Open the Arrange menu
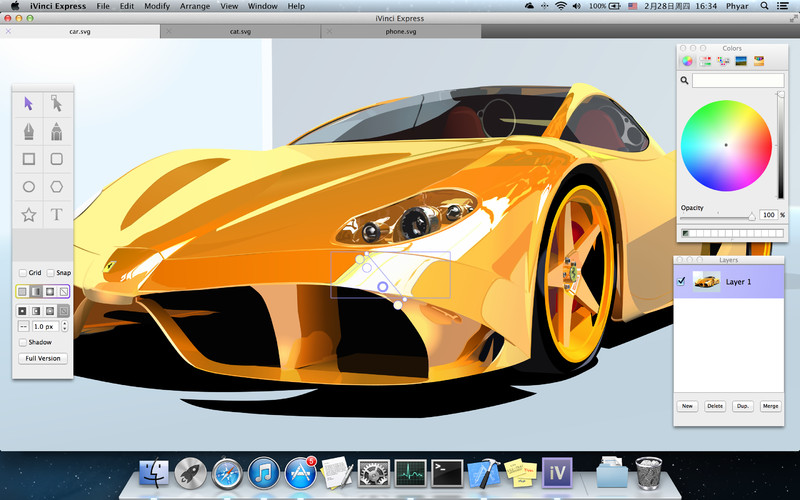This screenshot has height=500, width=800. coord(194,6)
